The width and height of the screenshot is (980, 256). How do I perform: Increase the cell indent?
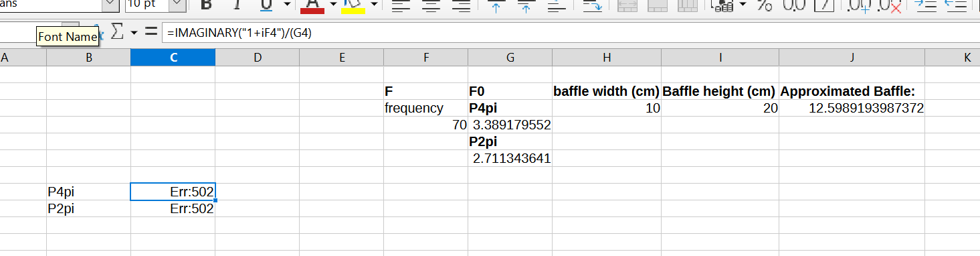tap(926, 5)
